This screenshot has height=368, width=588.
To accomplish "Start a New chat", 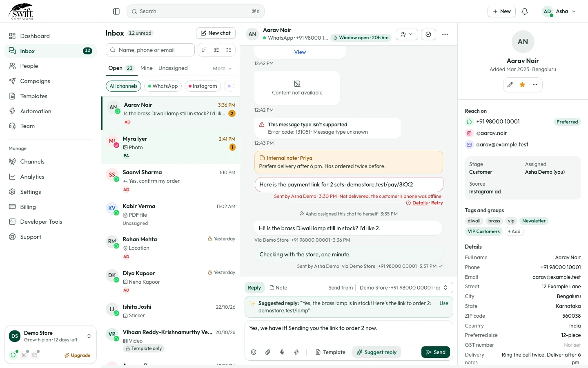I will tap(216, 33).
